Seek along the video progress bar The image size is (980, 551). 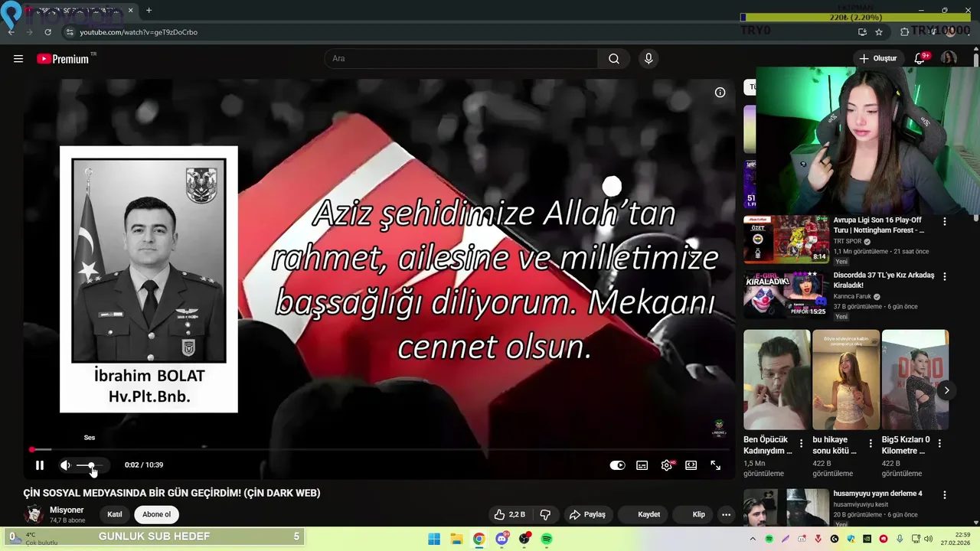click(x=379, y=449)
